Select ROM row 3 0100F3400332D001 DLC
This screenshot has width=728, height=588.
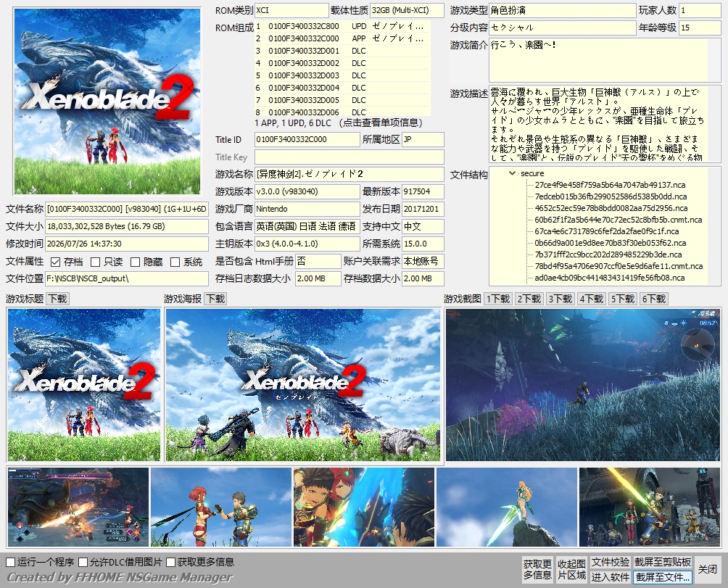(x=342, y=51)
